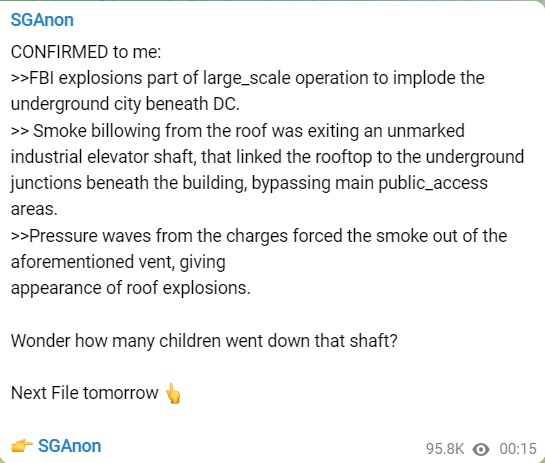The height and width of the screenshot is (463, 545).
Task: Click the SGAnon link at message bottom
Action: (x=70, y=446)
